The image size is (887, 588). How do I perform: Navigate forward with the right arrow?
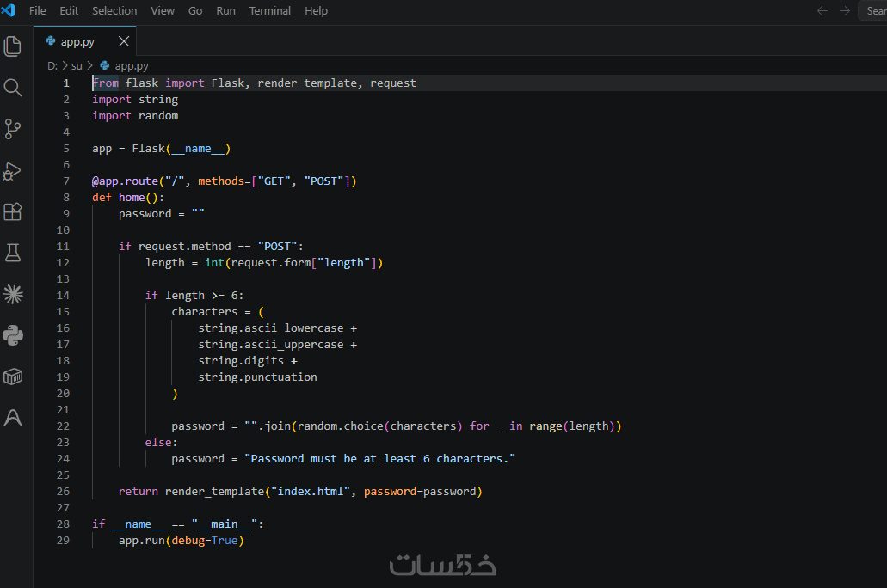click(x=845, y=10)
